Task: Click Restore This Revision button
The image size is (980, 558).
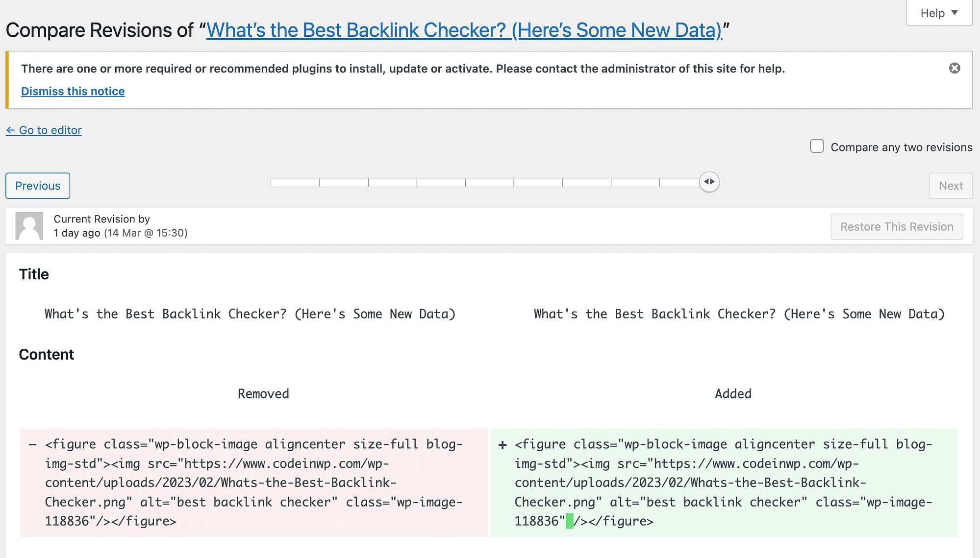Action: tap(897, 226)
